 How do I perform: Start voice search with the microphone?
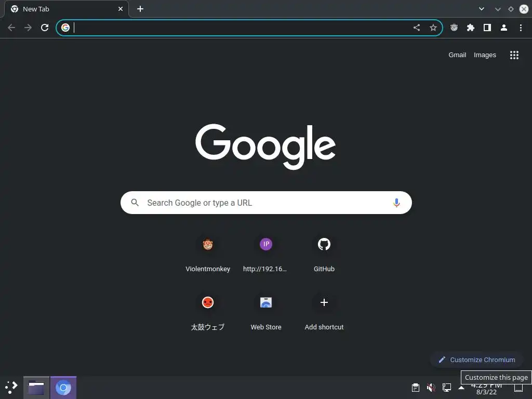click(396, 203)
